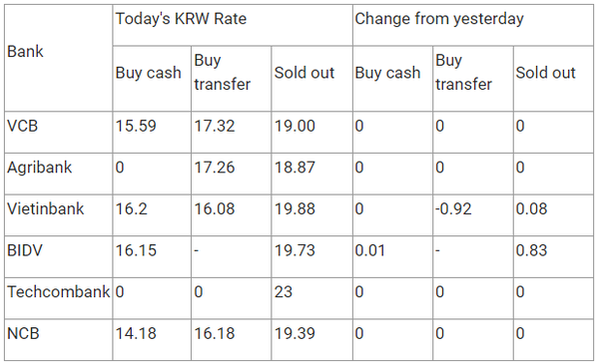Click NCB buy cash value 14.18
The height and width of the screenshot is (364, 599).
pyautogui.click(x=136, y=333)
